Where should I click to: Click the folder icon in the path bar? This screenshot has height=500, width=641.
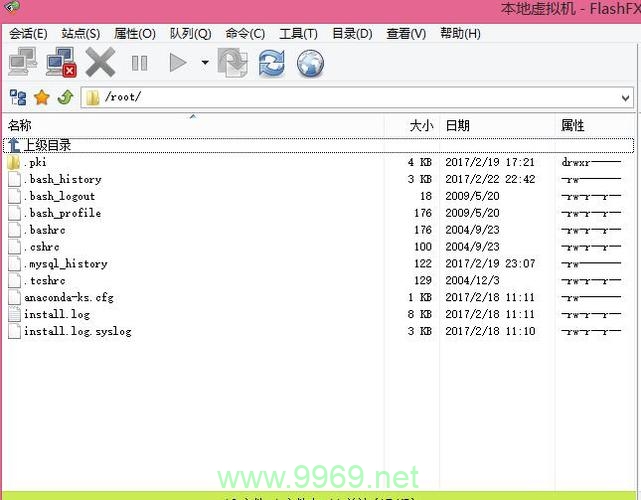(93, 98)
